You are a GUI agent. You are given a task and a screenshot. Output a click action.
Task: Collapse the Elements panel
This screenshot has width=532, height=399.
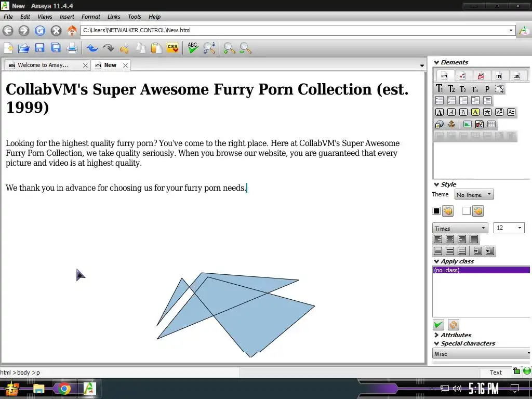tap(436, 62)
